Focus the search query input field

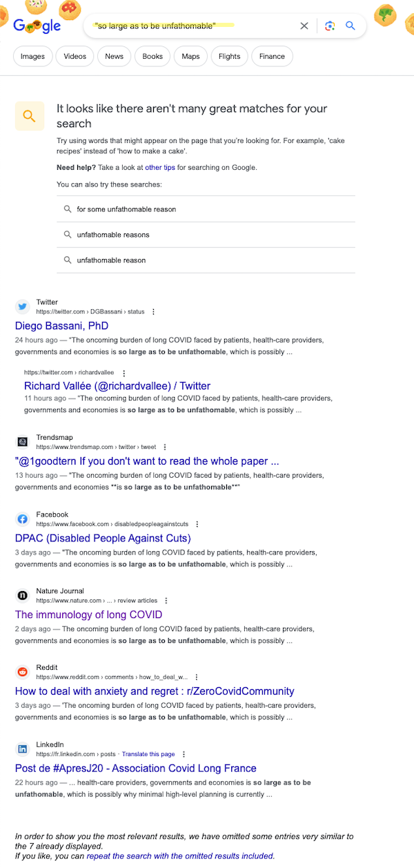pyautogui.click(x=190, y=26)
